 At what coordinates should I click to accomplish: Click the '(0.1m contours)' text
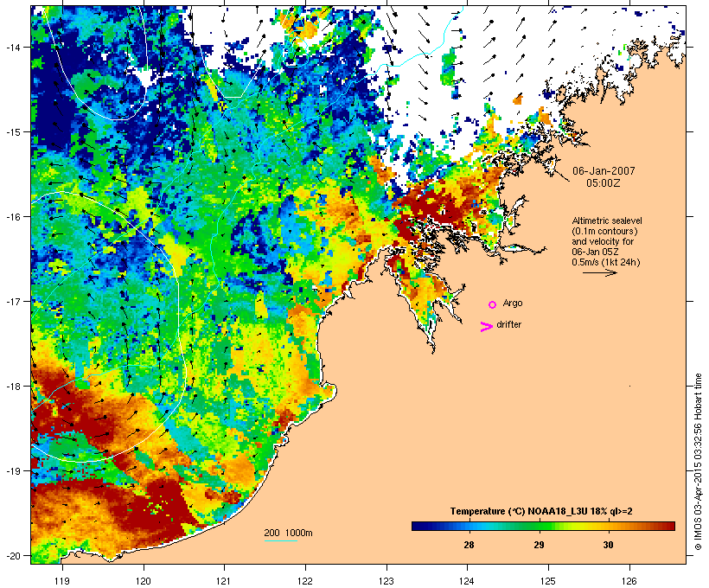tap(604, 231)
